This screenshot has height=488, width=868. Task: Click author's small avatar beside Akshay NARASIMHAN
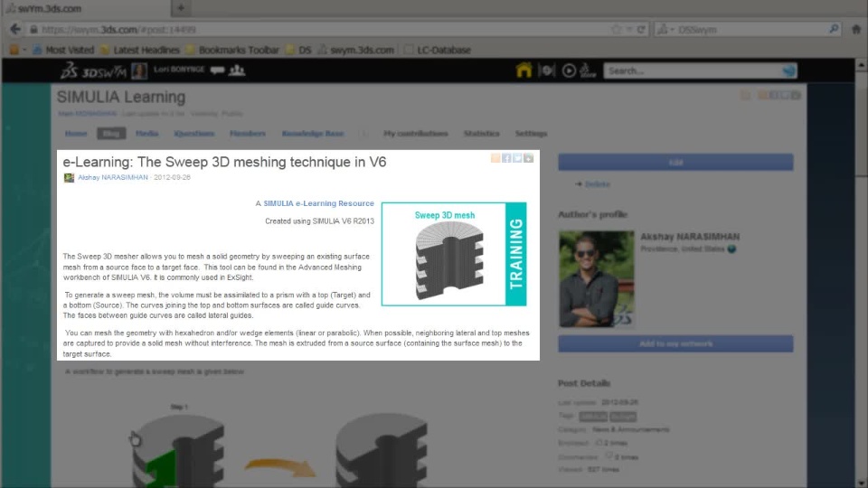[x=69, y=178]
